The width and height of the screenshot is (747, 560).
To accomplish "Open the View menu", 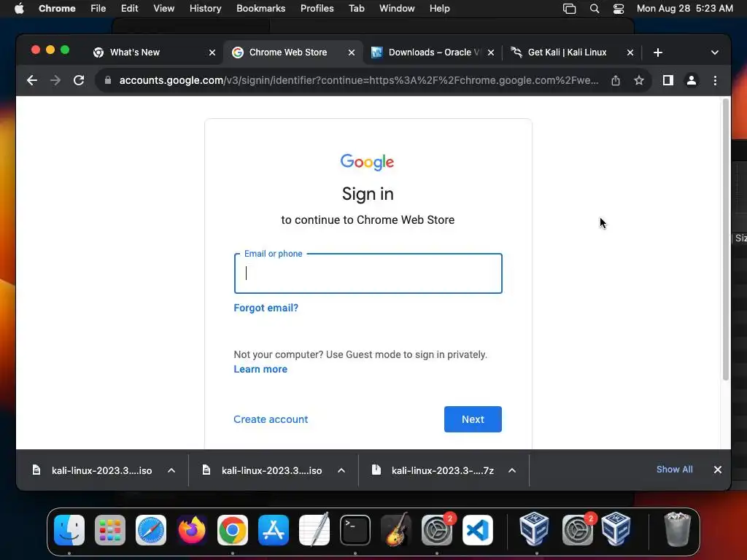I will (x=163, y=9).
